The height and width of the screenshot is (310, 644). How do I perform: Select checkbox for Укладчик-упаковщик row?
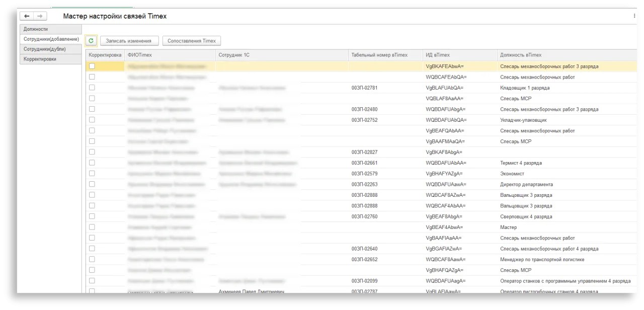[92, 120]
